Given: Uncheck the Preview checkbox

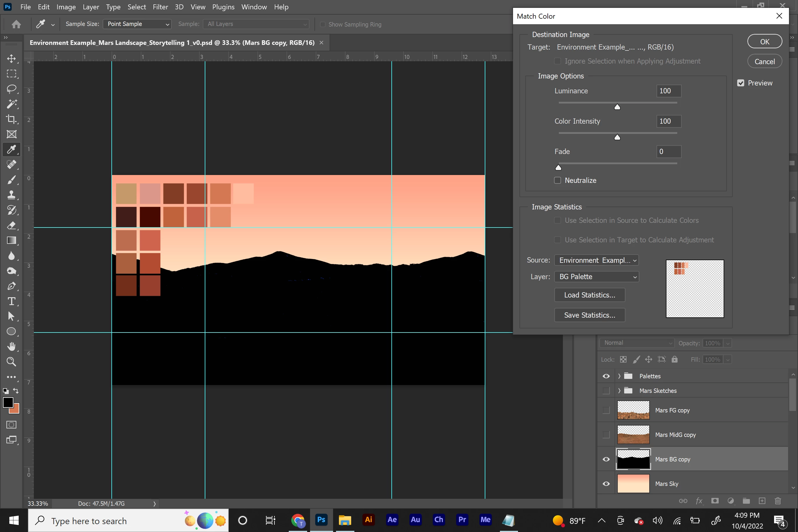Looking at the screenshot, I should tap(741, 83).
